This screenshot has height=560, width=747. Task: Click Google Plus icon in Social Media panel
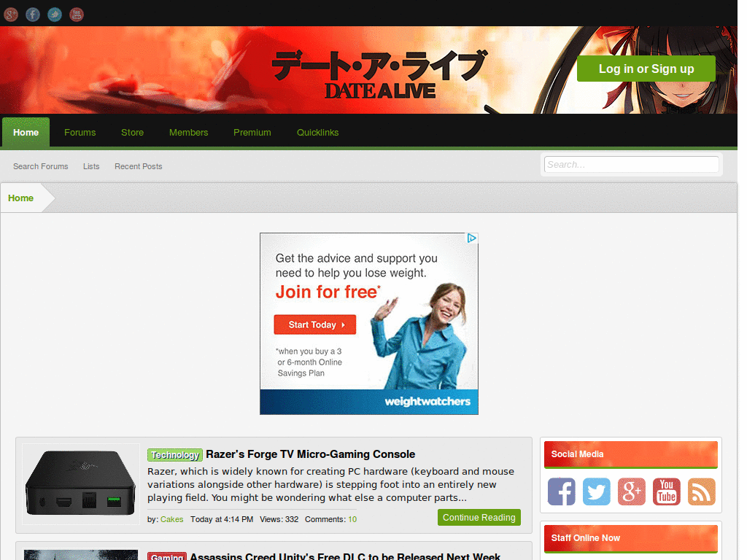click(632, 491)
